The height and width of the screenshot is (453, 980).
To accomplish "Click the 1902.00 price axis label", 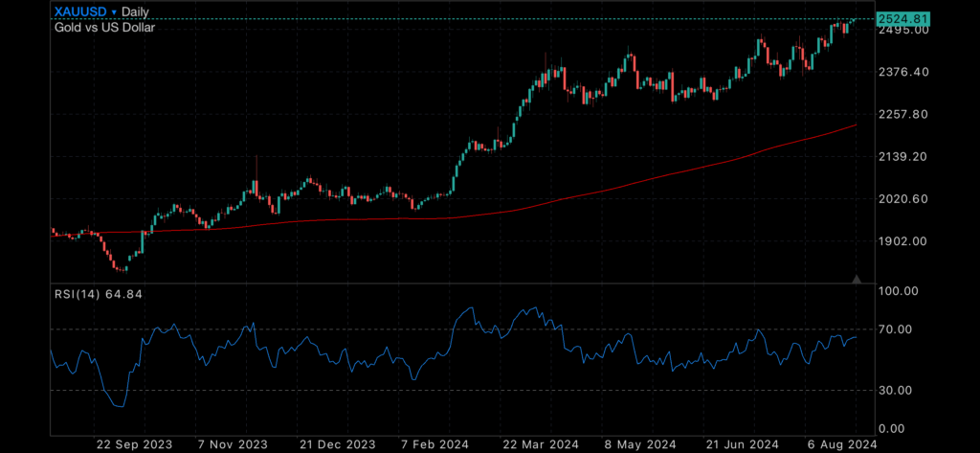I will (903, 241).
